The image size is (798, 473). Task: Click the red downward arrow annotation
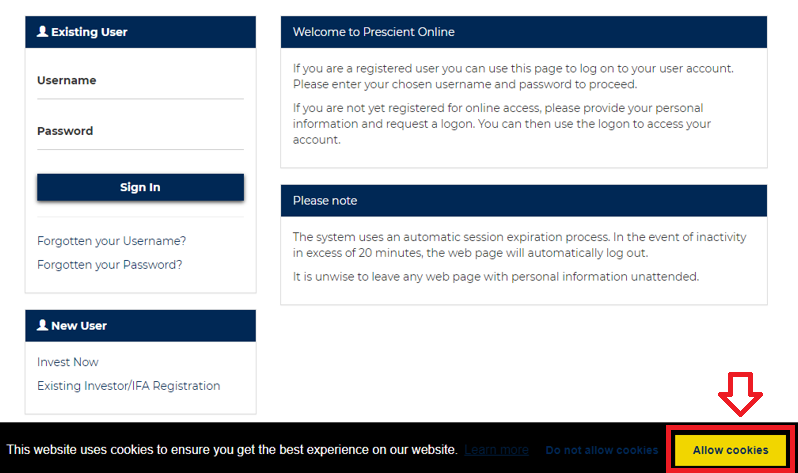click(742, 397)
